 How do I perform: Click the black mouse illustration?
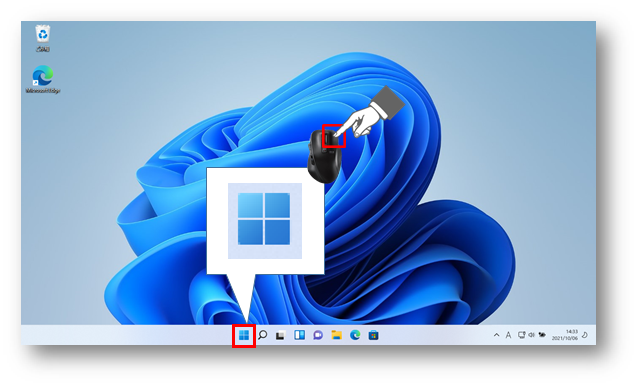tap(324, 156)
